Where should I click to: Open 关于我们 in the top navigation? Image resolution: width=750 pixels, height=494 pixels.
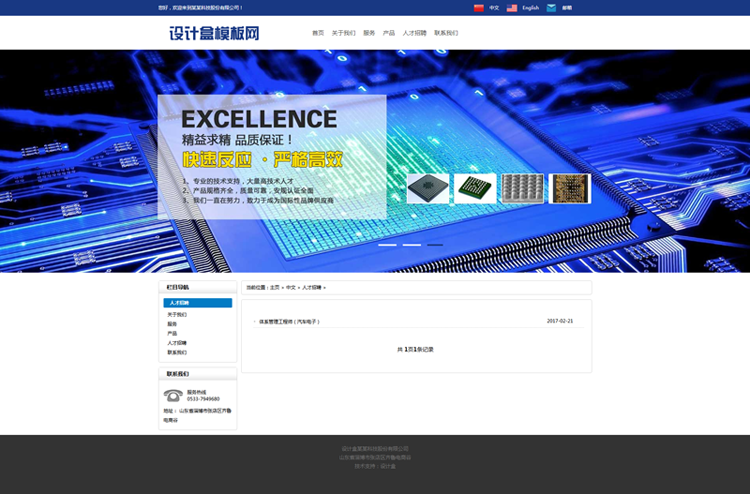coord(343,33)
